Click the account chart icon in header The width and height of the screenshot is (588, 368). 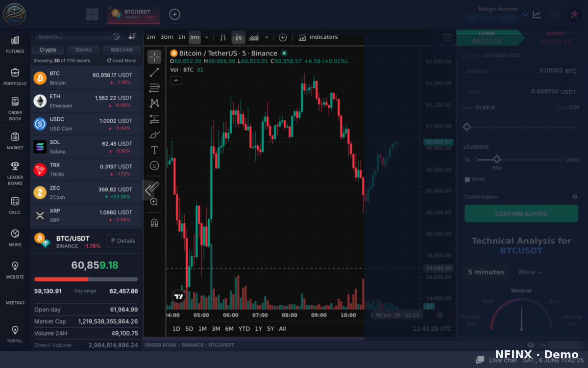[x=537, y=15]
